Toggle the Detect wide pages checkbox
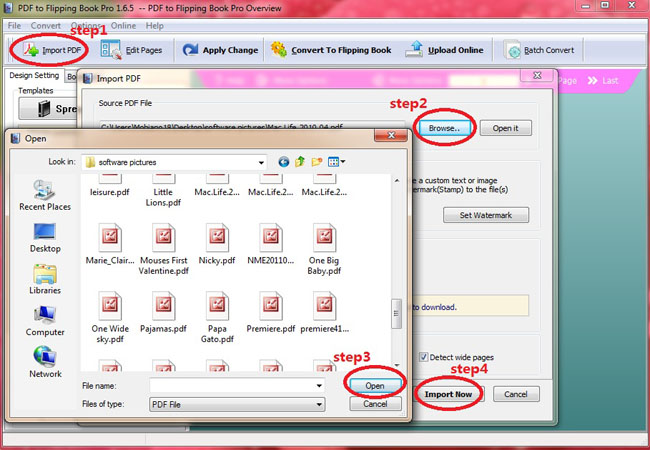The height and width of the screenshot is (450, 650). pyautogui.click(x=423, y=357)
